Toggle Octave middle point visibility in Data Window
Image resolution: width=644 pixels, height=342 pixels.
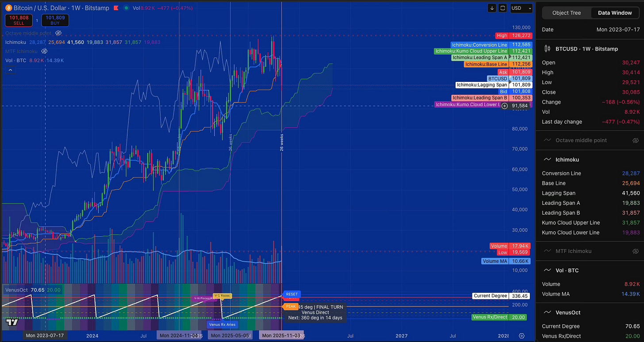(x=636, y=140)
